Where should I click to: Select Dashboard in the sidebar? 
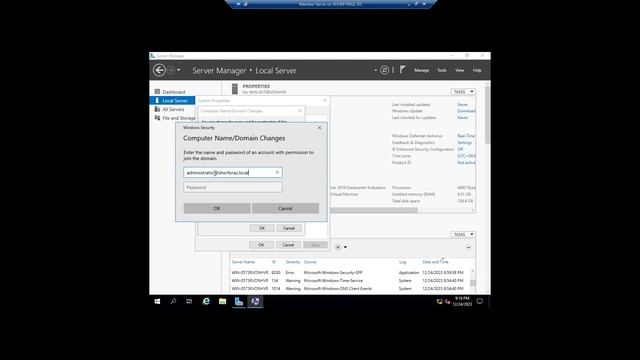point(173,92)
